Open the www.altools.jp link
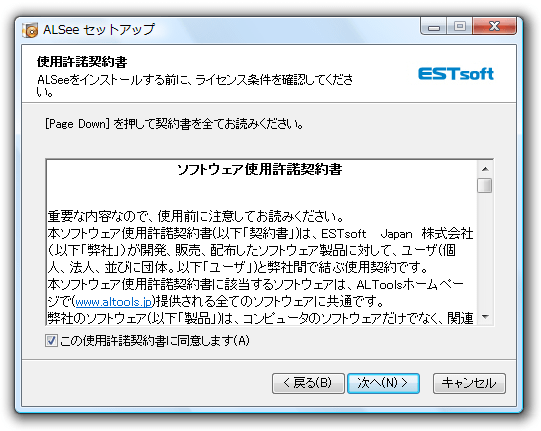Screen dimensions: 541x431 point(114,302)
